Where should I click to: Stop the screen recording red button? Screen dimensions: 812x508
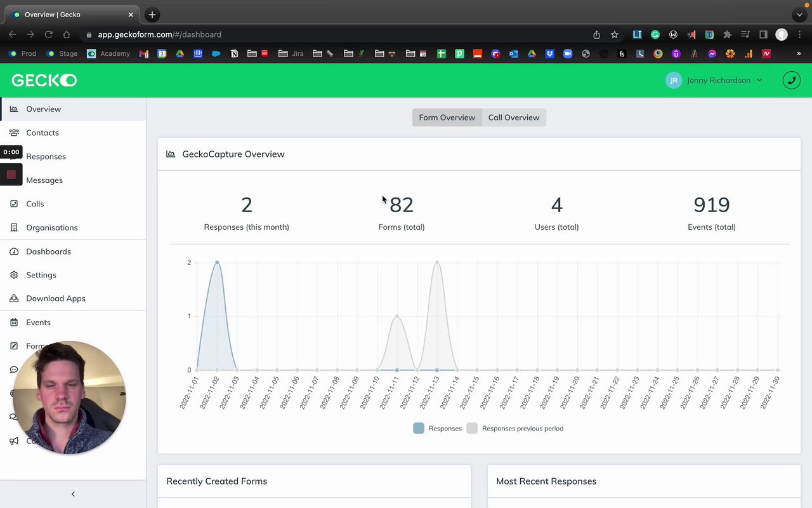pyautogui.click(x=11, y=175)
